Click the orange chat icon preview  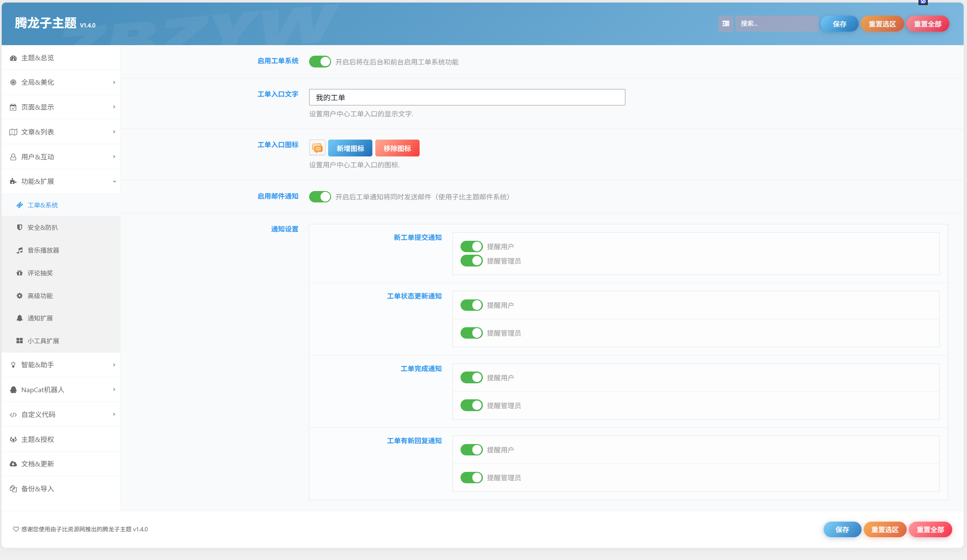point(317,148)
